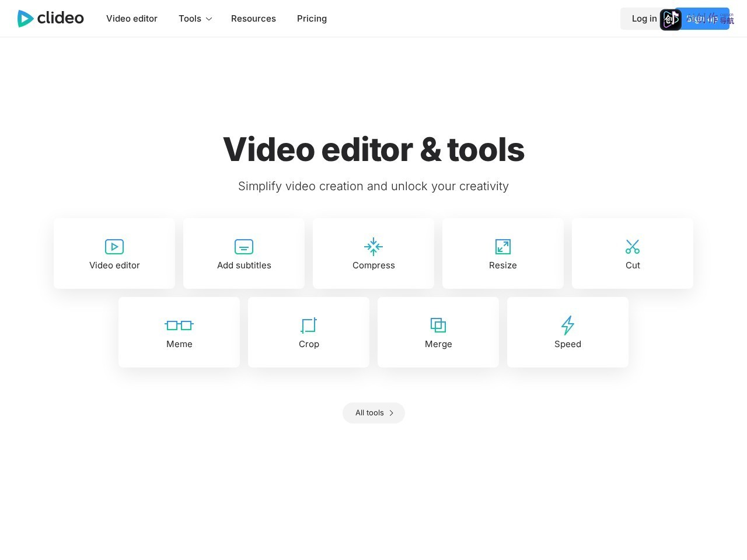Click the "Simplify video creation and unlock your creativity" text
Viewport: 747px width, 560px height.
[x=373, y=186]
